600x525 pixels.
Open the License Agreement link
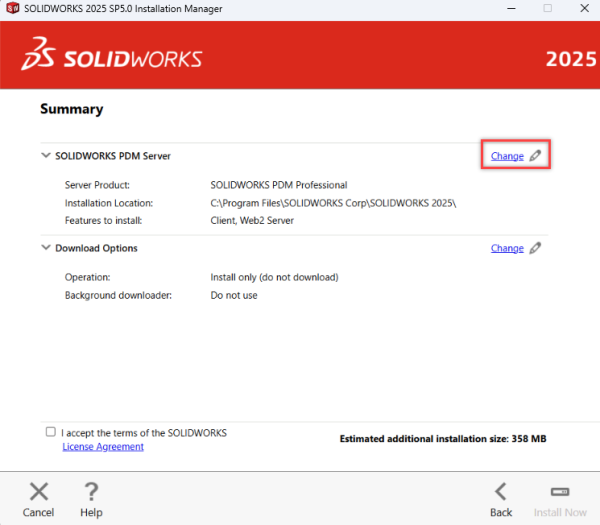[103, 447]
